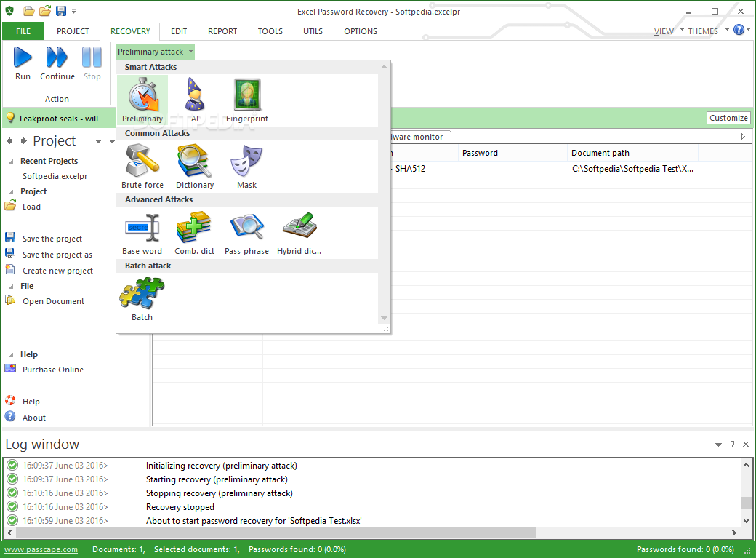The image size is (756, 558).
Task: Open the FILE menu
Action: pyautogui.click(x=23, y=31)
